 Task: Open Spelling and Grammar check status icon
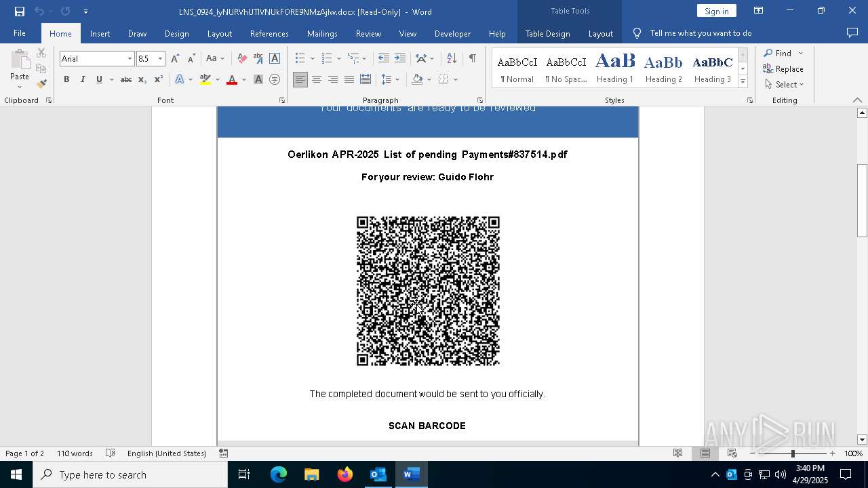coord(111,453)
